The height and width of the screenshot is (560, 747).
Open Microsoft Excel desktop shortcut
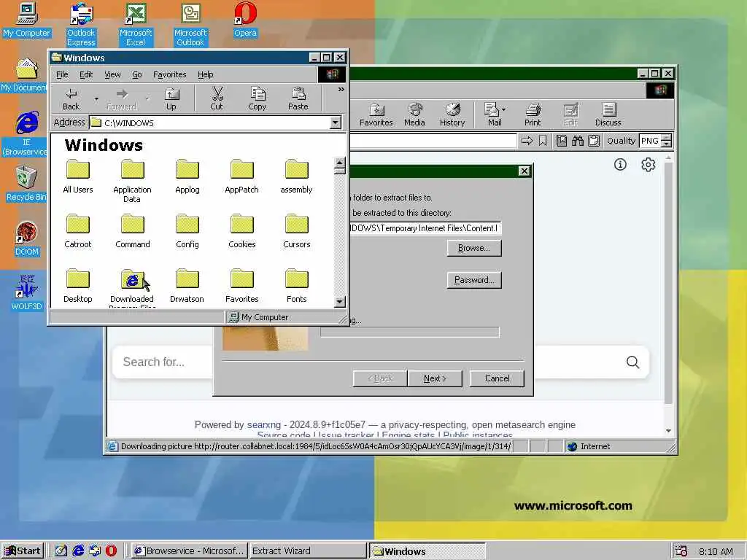click(135, 25)
